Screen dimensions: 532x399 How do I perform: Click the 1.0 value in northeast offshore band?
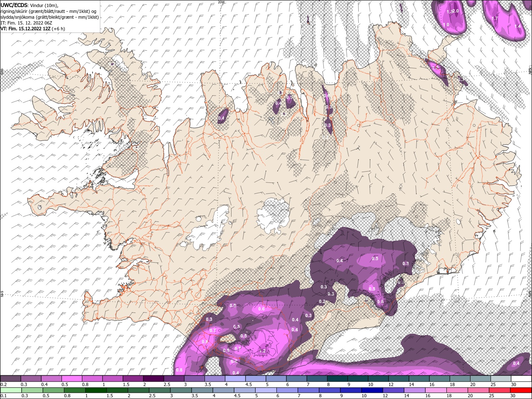coord(446,25)
